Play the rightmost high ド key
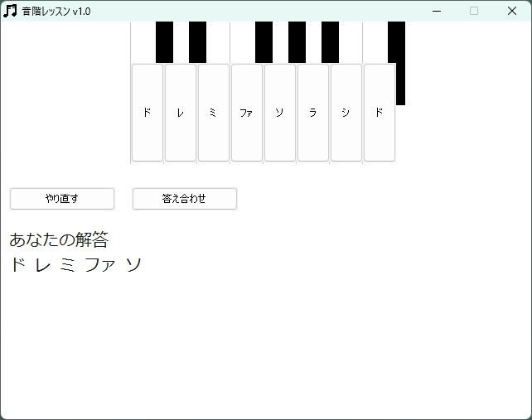Screen dimensions: 532x420 379,113
